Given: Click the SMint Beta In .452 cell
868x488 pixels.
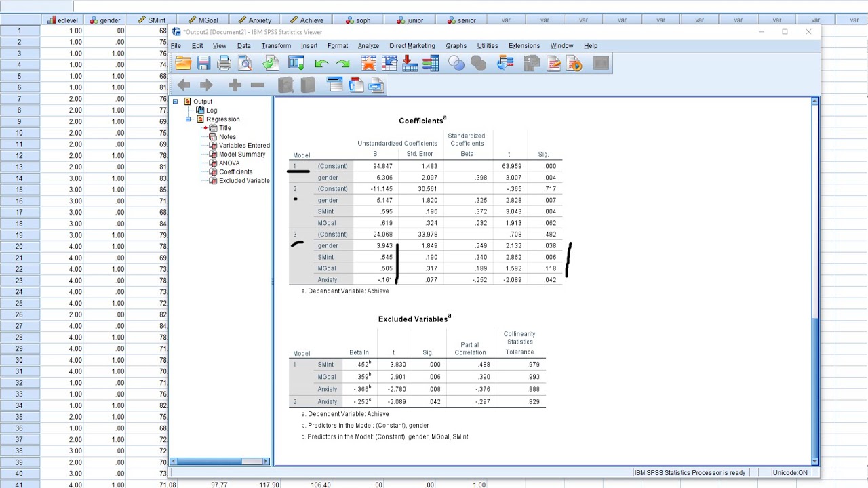Looking at the screenshot, I should click(x=363, y=364).
